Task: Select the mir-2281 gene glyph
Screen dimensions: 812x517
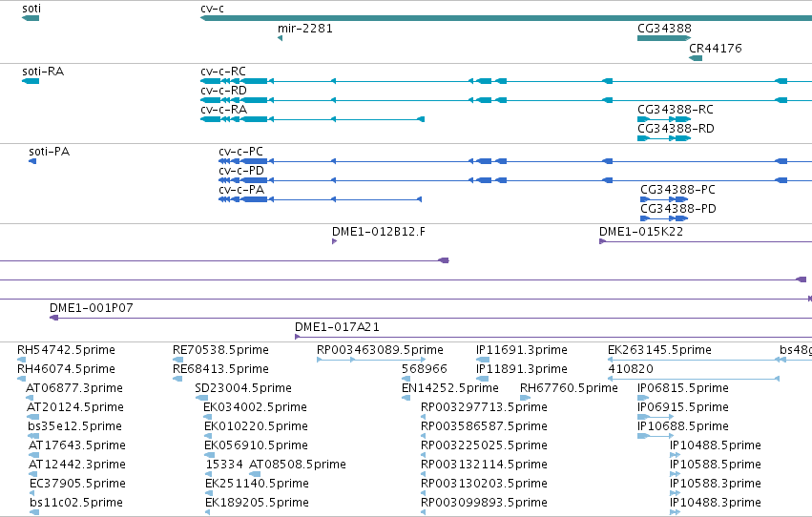Action: [x=281, y=38]
